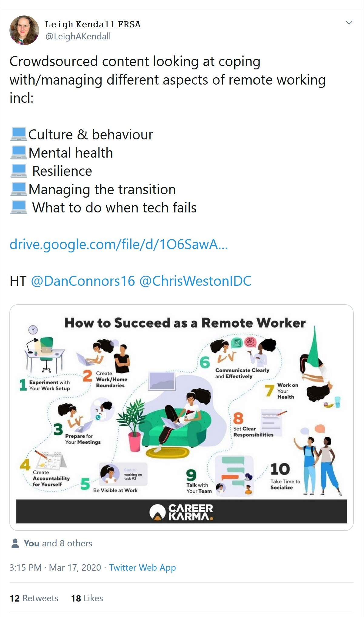Open Leigh Kendall's profile avatar photo
The width and height of the screenshot is (364, 617).
point(24,30)
